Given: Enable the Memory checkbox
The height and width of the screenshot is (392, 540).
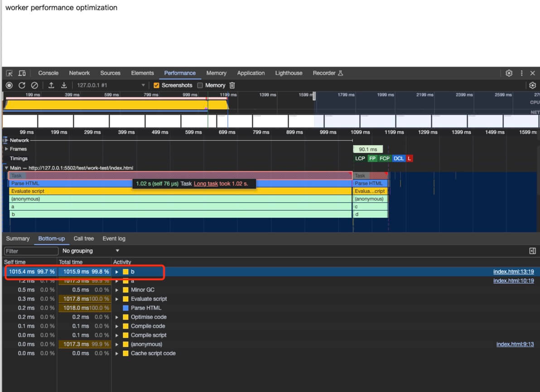Looking at the screenshot, I should pos(200,85).
